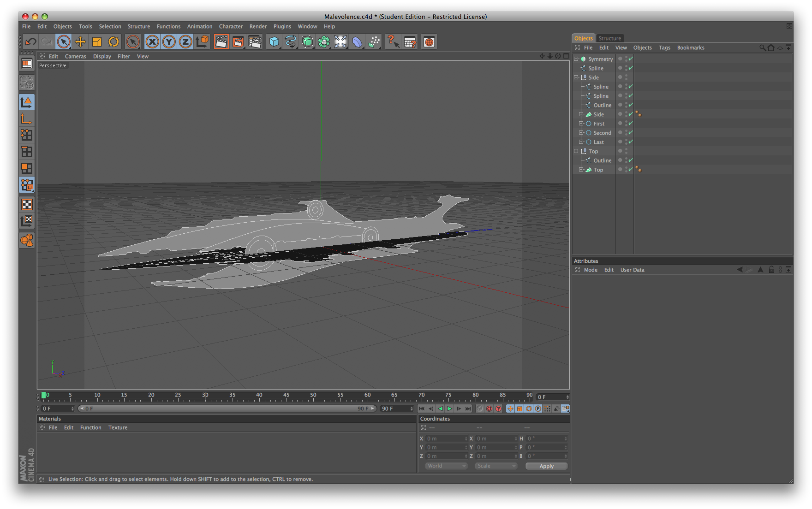The height and width of the screenshot is (509, 812).
Task: Toggle the Z-axis lock
Action: tap(185, 42)
